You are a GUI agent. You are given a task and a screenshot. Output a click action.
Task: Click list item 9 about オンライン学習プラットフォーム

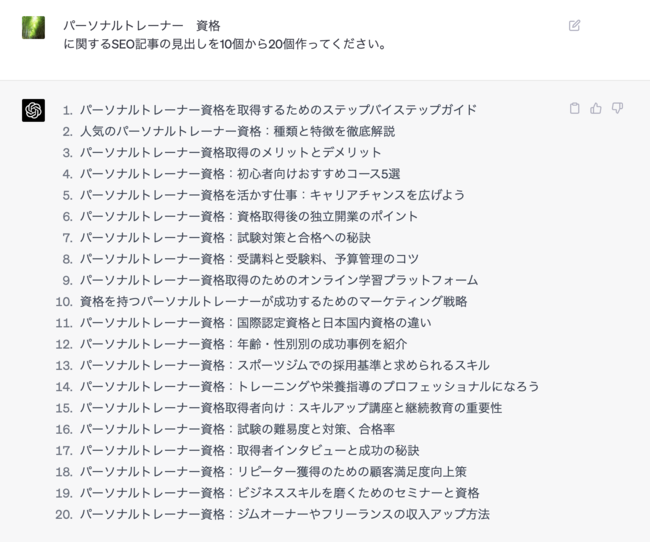pyautogui.click(x=279, y=280)
